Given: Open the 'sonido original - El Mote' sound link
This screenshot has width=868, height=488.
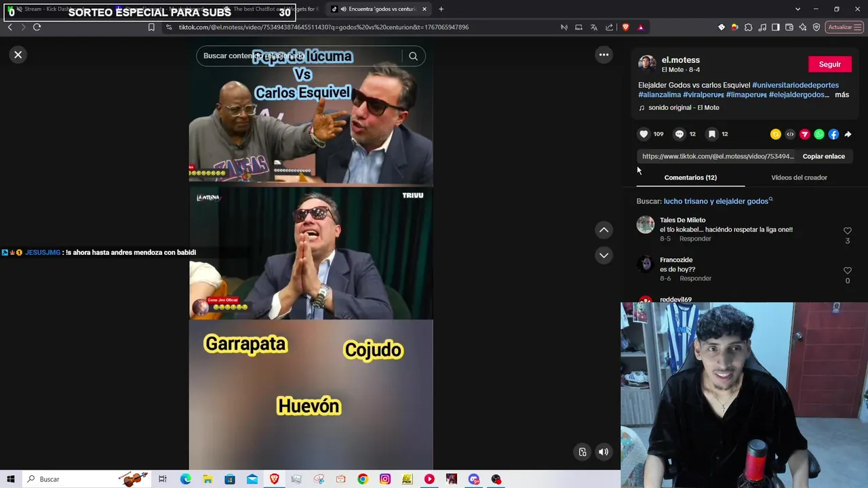Looking at the screenshot, I should [x=684, y=108].
